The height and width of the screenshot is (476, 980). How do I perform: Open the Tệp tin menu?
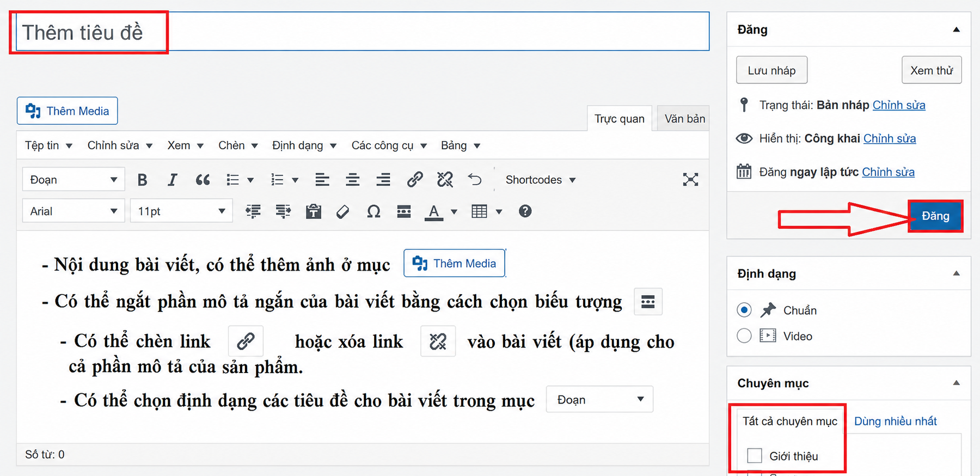click(x=48, y=145)
